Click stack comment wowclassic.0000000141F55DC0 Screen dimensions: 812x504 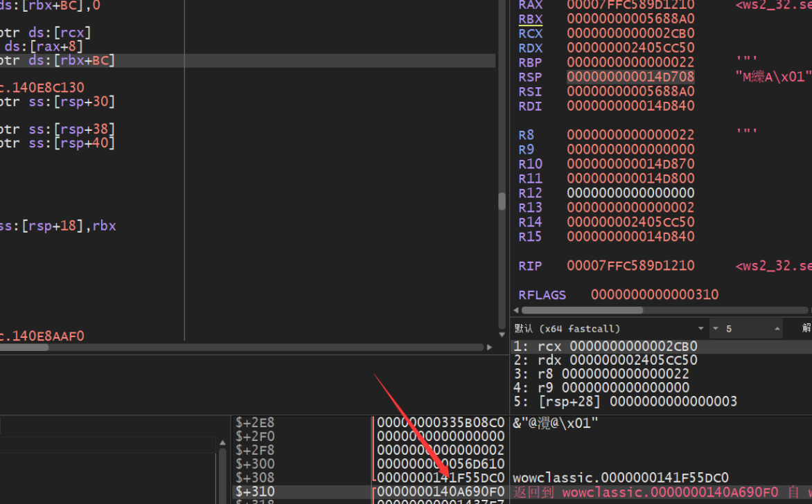pyautogui.click(x=620, y=478)
